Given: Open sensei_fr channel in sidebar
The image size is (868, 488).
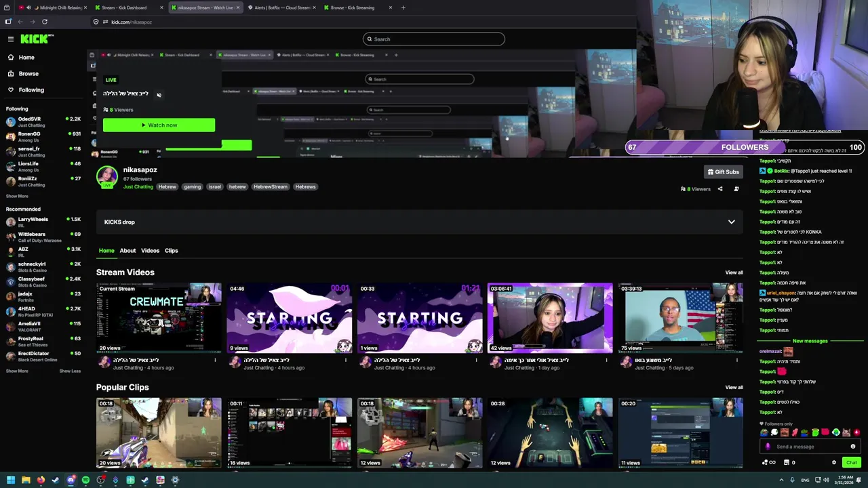Looking at the screenshot, I should [43, 151].
